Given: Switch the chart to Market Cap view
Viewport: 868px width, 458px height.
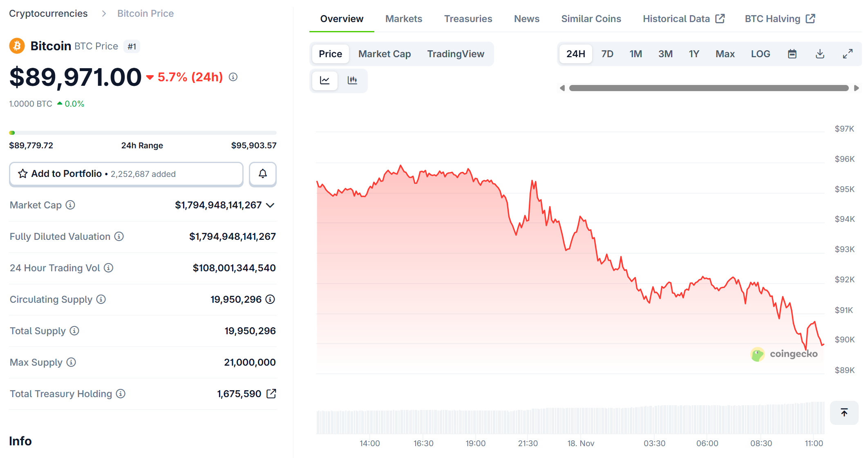Looking at the screenshot, I should pos(384,54).
